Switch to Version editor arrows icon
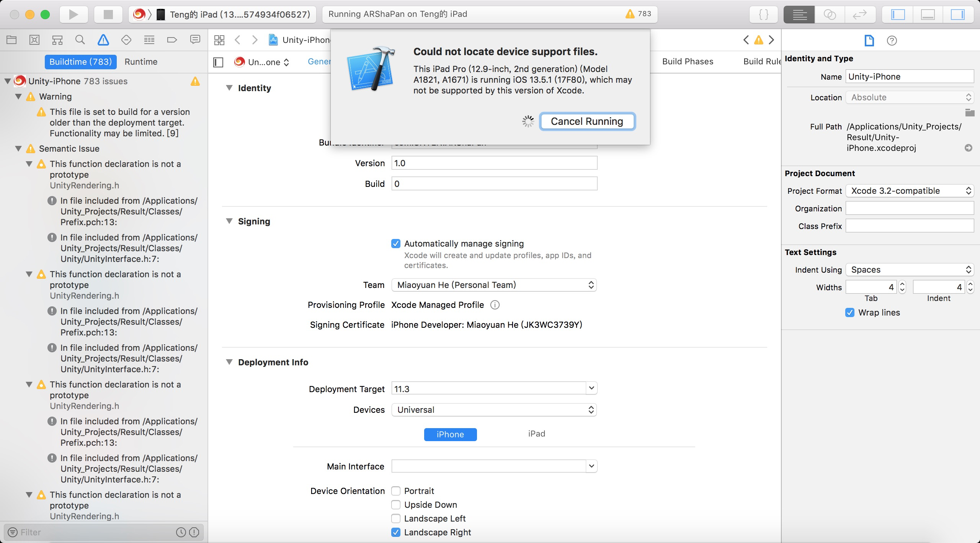 [859, 15]
